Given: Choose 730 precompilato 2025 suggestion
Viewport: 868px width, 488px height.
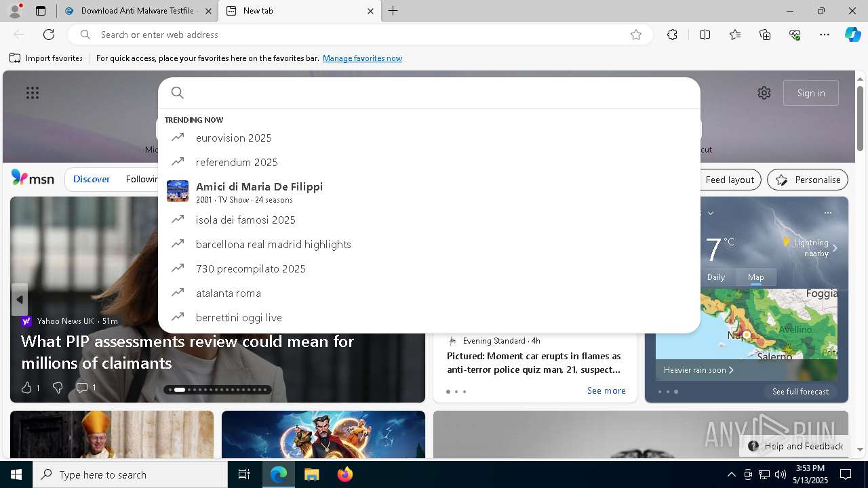Looking at the screenshot, I should click(429, 268).
